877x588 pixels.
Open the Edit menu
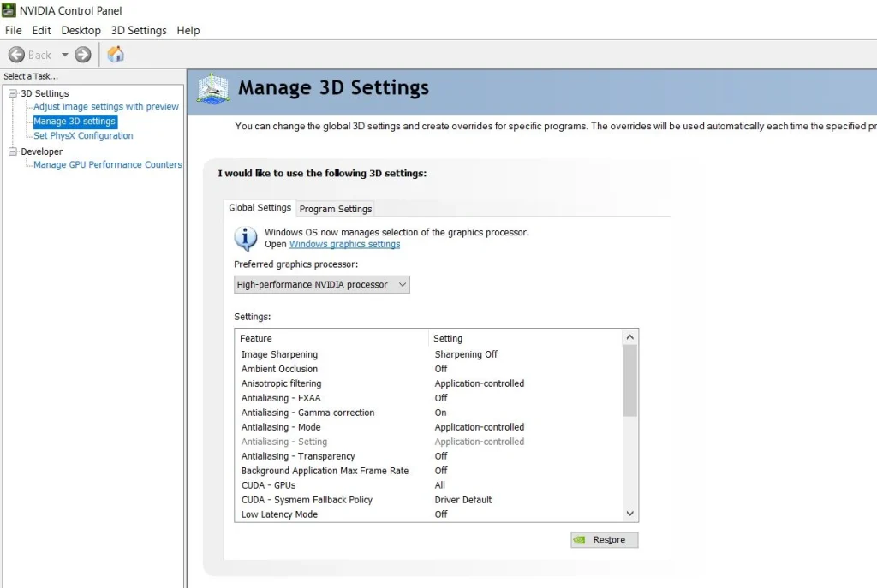coord(41,30)
